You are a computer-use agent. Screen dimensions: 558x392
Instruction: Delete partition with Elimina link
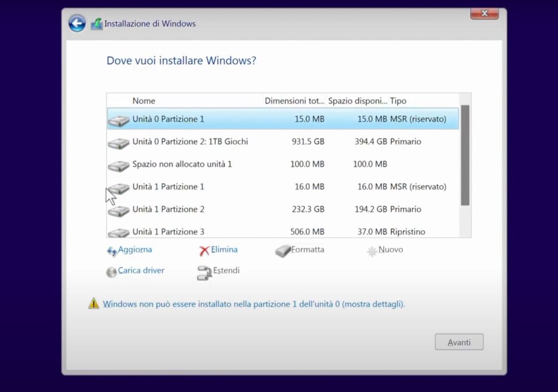coord(224,250)
